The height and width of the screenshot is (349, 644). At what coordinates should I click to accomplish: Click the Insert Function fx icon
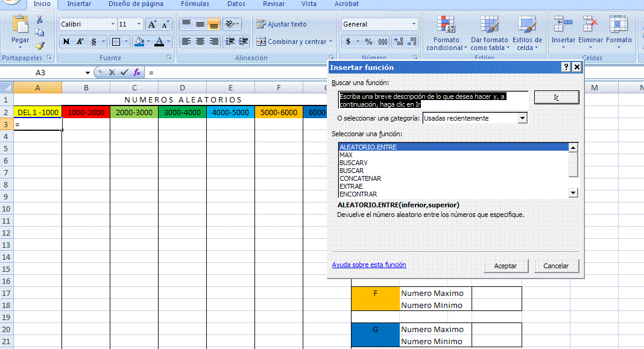click(137, 72)
